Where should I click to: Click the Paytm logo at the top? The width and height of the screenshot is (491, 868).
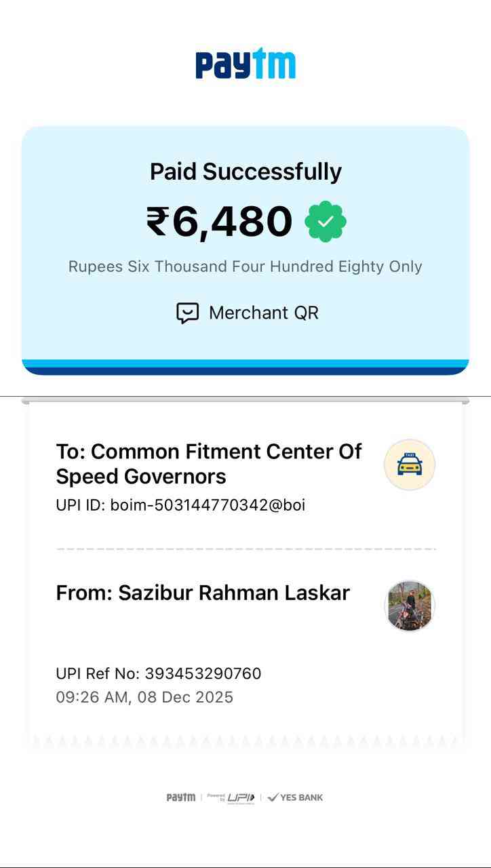(245, 65)
